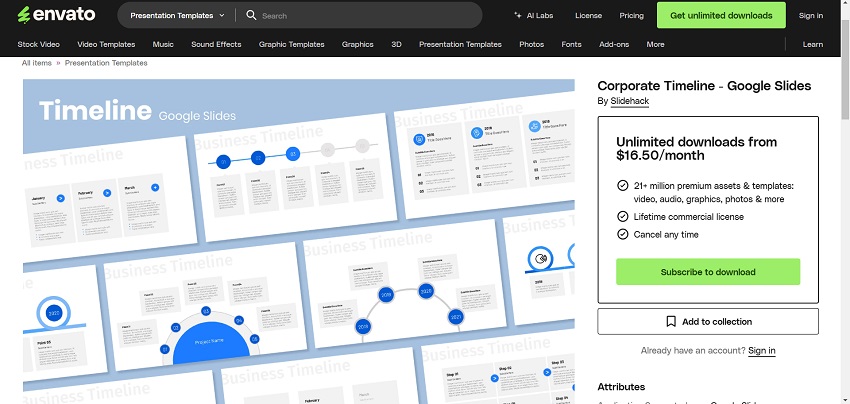
Task: Click the Timeline preview image
Action: [299, 241]
